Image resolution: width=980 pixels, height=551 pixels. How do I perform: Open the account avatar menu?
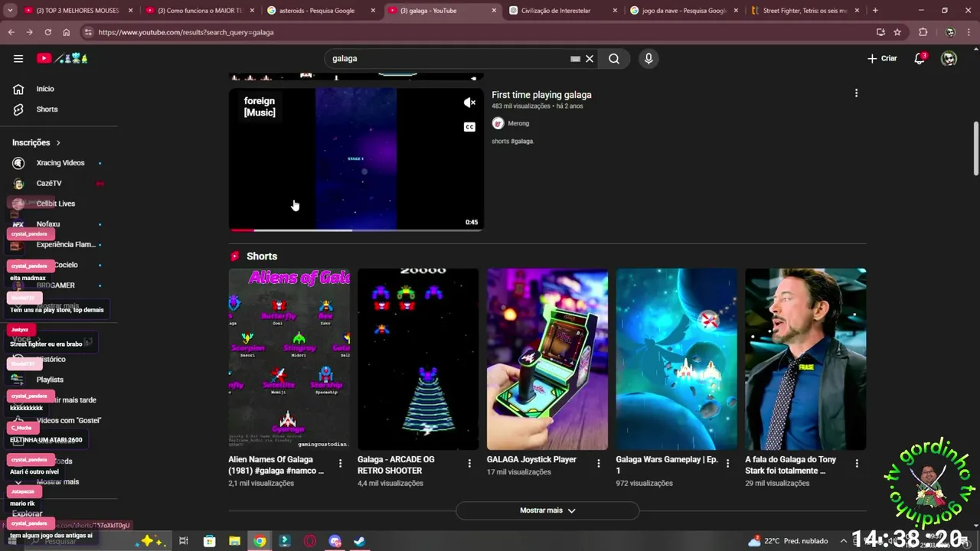coord(949,58)
